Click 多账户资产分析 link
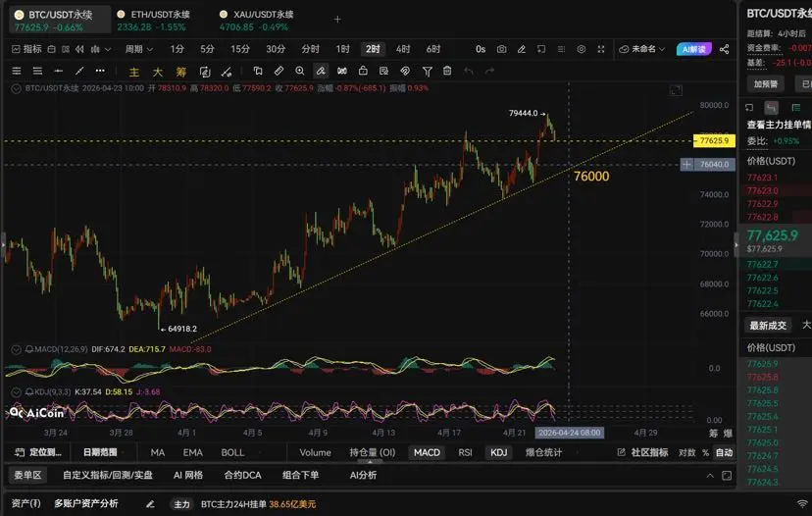812x516 pixels. pos(86,503)
